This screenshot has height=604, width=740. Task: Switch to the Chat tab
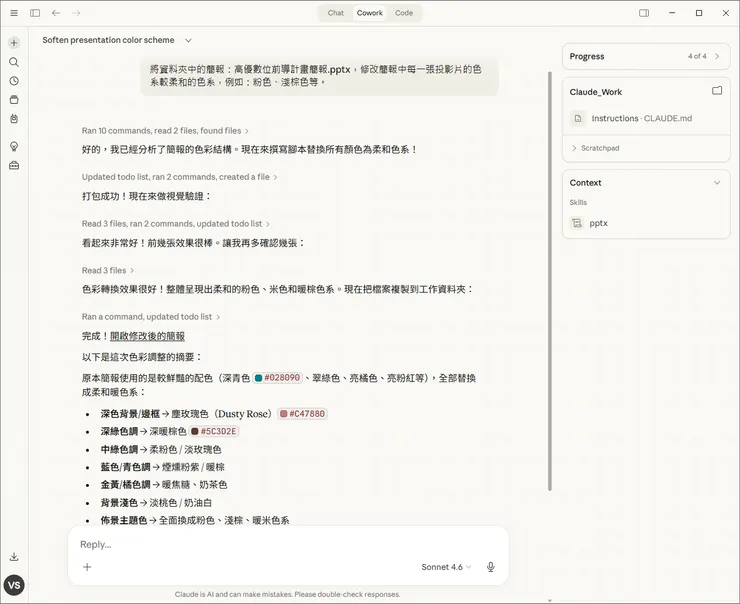tap(336, 13)
